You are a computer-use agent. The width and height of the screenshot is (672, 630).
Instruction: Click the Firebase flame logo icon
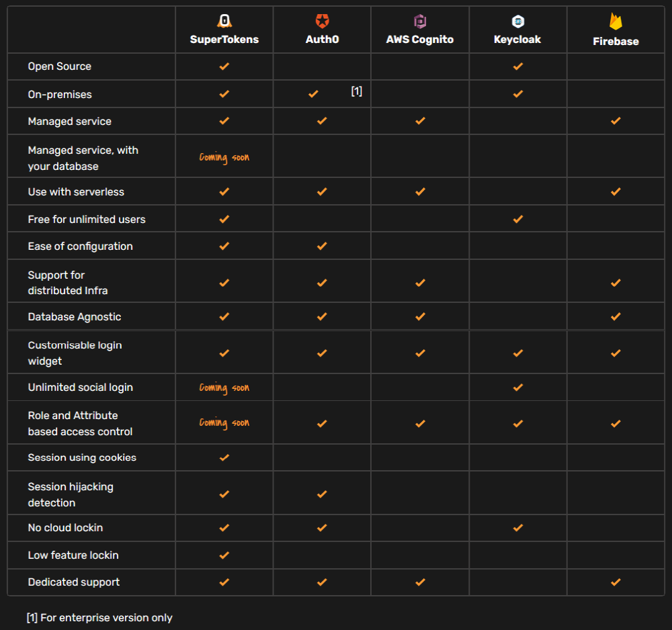[616, 21]
